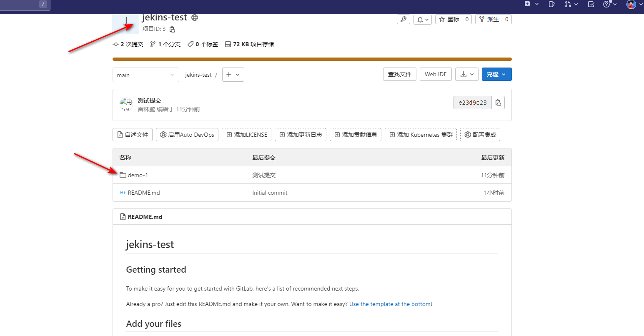
Task: Open the create new plus menu in top bar
Action: 531,4
